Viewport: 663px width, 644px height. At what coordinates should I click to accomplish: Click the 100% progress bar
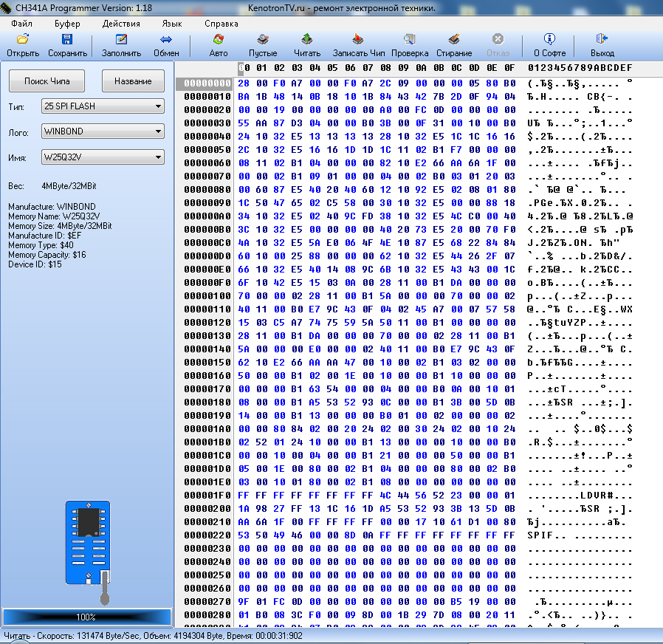point(86,617)
